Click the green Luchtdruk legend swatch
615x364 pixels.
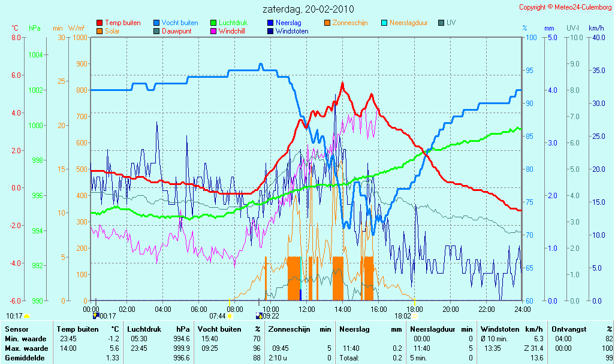coord(213,23)
